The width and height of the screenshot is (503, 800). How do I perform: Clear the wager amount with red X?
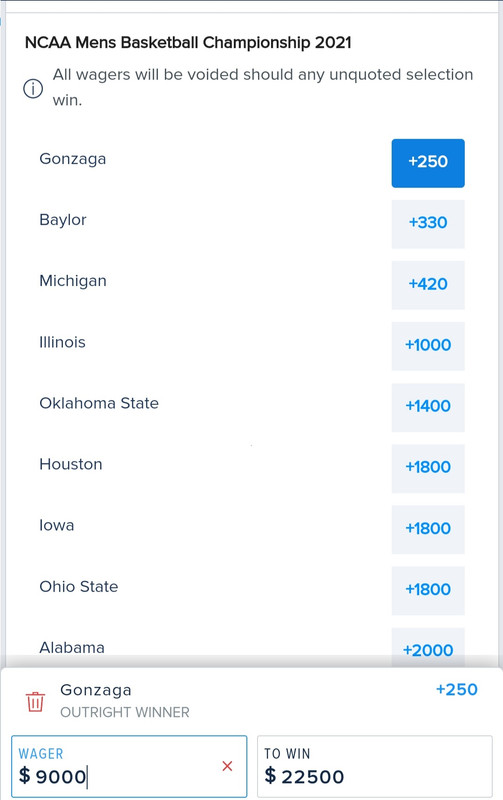pyautogui.click(x=228, y=766)
